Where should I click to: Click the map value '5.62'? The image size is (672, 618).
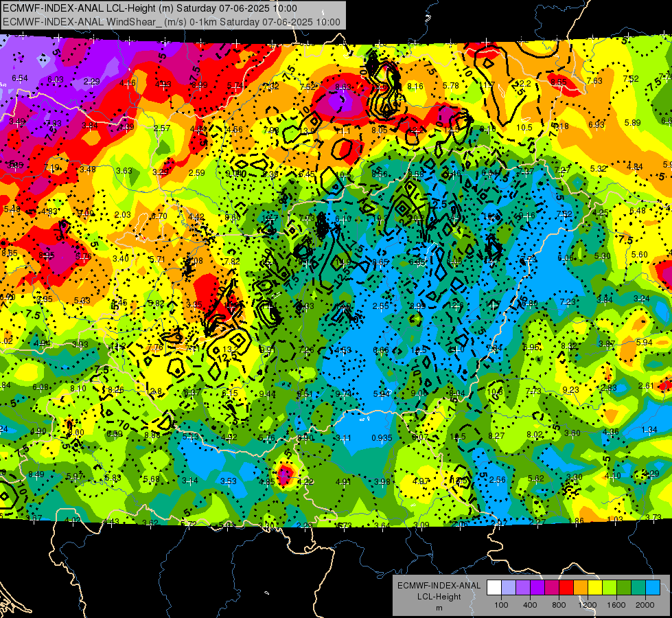(x=535, y=479)
